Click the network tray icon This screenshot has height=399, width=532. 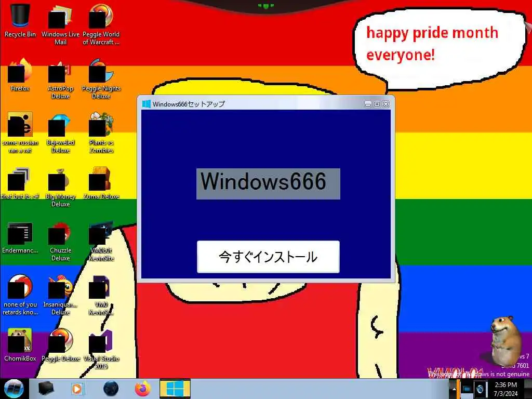coord(467,389)
